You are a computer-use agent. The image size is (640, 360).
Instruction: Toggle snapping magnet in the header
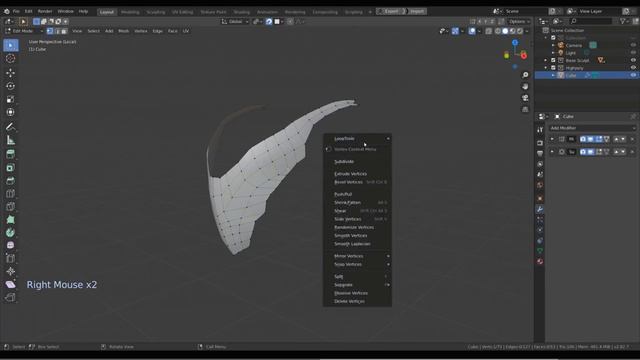[x=269, y=22]
